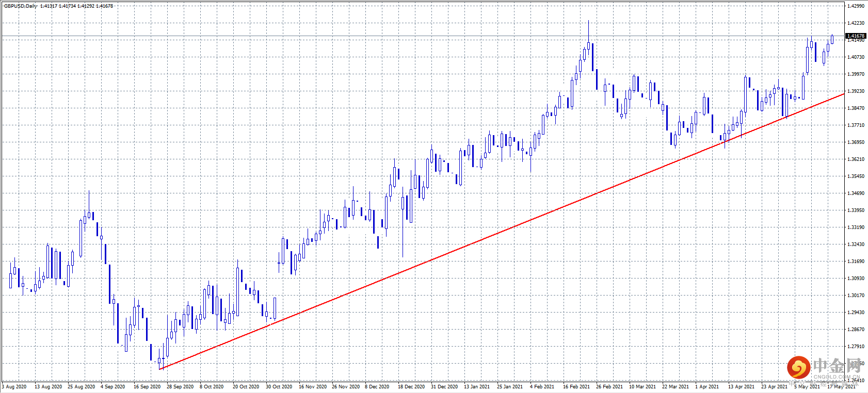Click the 25 Jan 2021 date label
The width and height of the screenshot is (868, 393).
click(510, 387)
